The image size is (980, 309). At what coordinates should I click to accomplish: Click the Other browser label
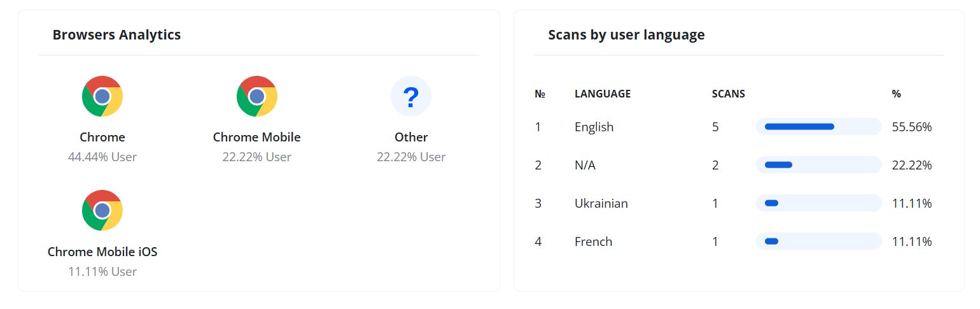pyautogui.click(x=411, y=137)
